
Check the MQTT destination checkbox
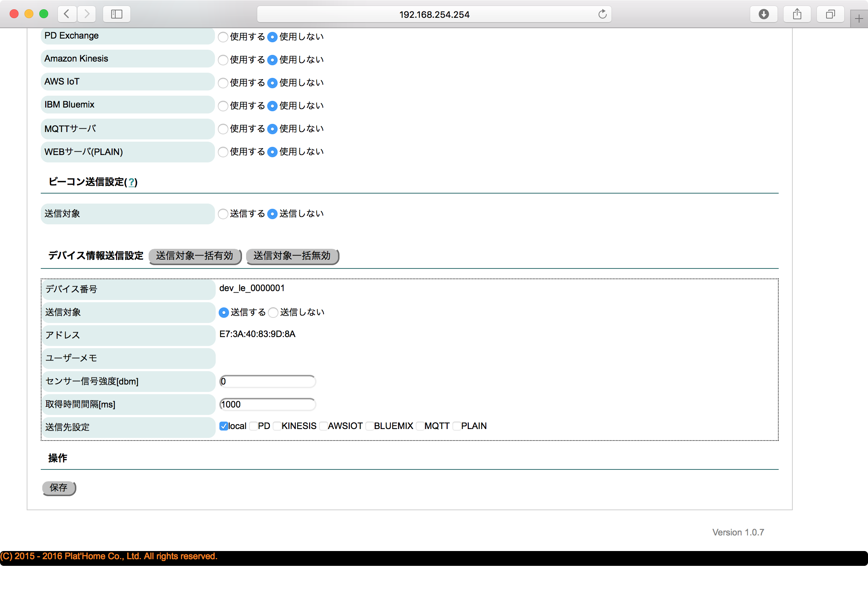click(x=420, y=426)
